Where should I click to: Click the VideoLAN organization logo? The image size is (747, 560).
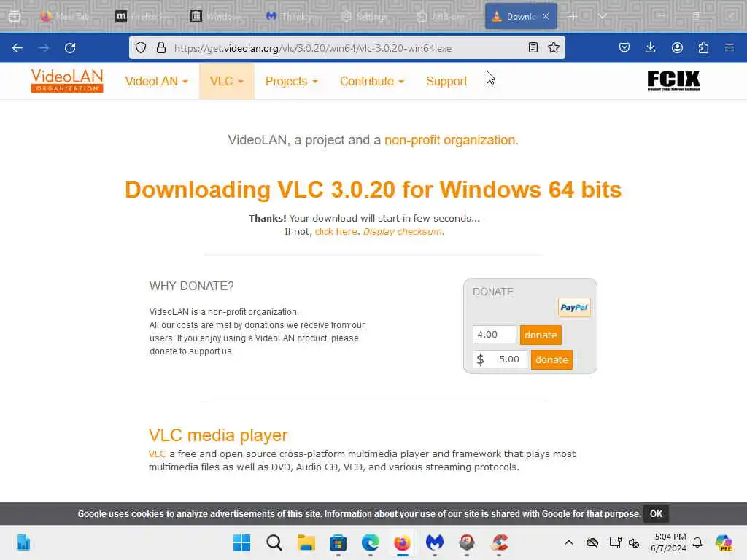(67, 80)
